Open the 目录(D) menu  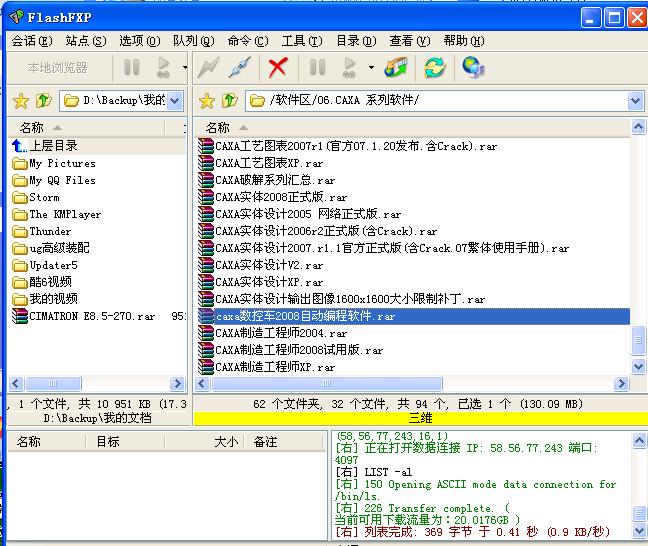tap(356, 41)
